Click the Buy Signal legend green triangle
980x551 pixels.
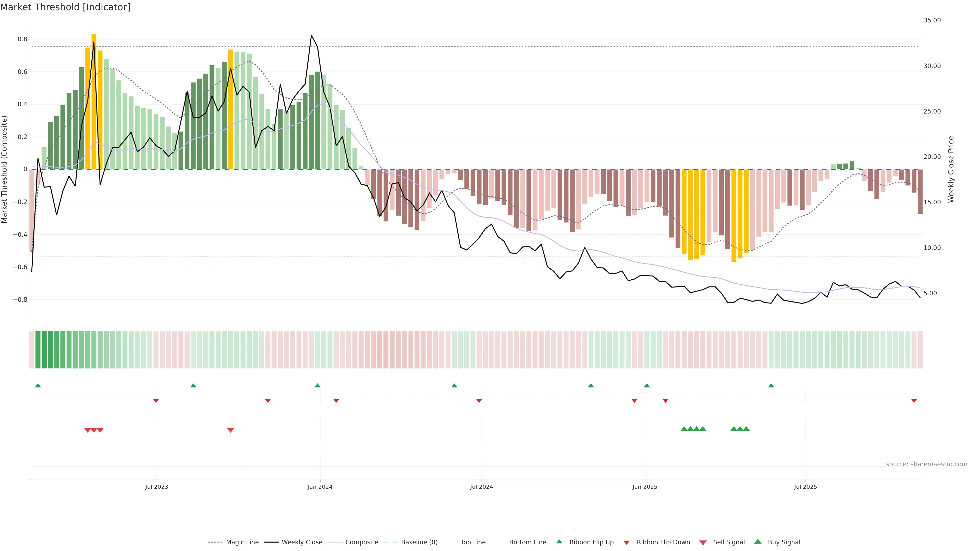[758, 542]
